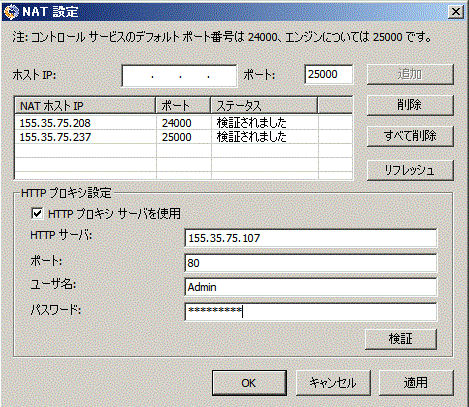Click the 検証 button
Image resolution: width=469 pixels, height=407 pixels.
[401, 339]
